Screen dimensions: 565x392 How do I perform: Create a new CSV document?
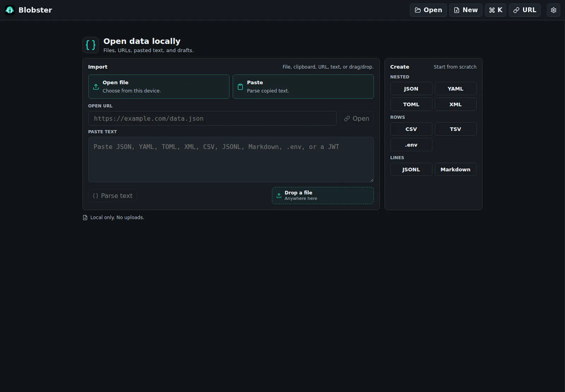411,129
